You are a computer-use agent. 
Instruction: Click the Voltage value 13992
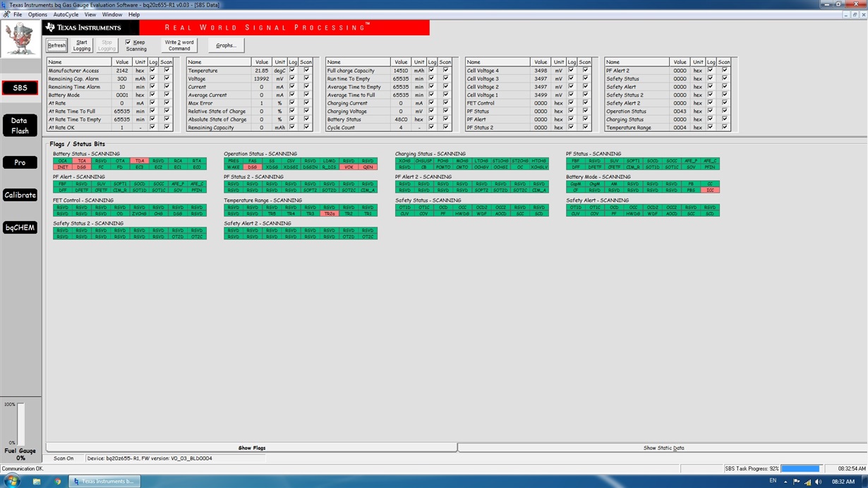[x=261, y=78]
